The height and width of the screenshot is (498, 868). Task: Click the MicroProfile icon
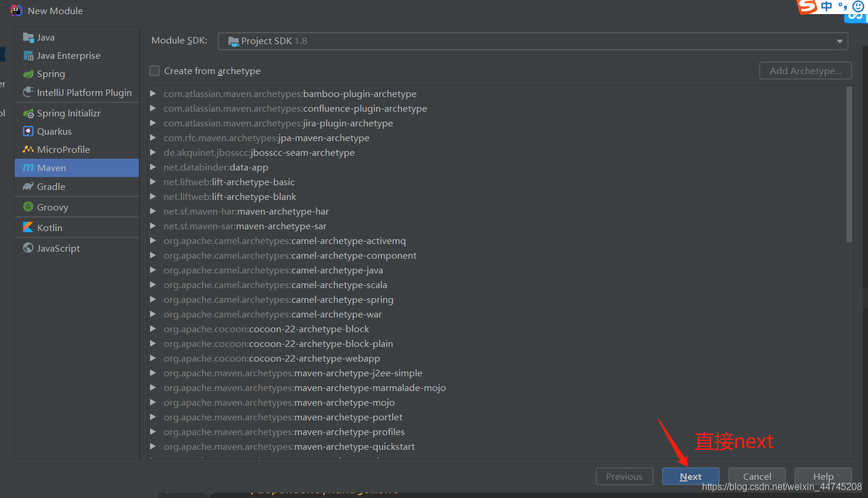point(28,149)
